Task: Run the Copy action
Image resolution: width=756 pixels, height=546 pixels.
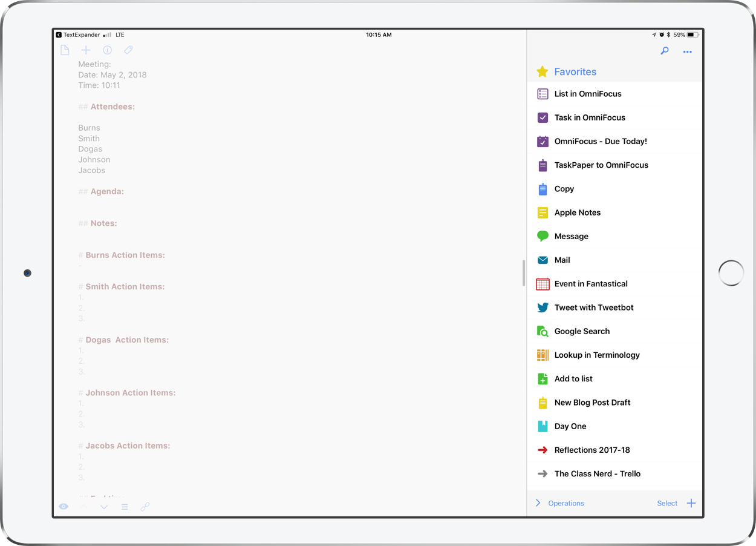Action: coord(614,189)
